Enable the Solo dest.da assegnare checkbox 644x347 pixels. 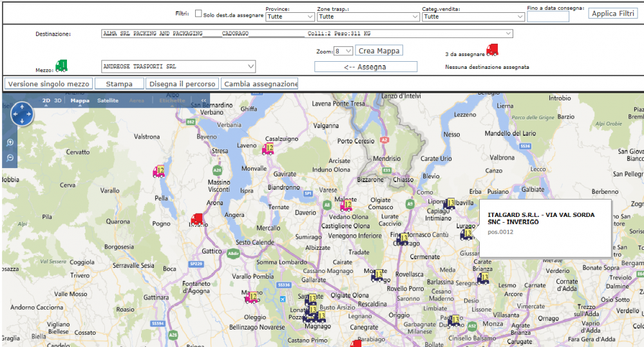coord(198,14)
